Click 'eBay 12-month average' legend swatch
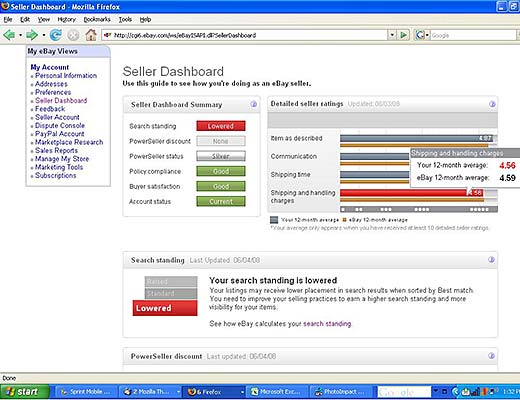This screenshot has width=520, height=400. (x=345, y=220)
